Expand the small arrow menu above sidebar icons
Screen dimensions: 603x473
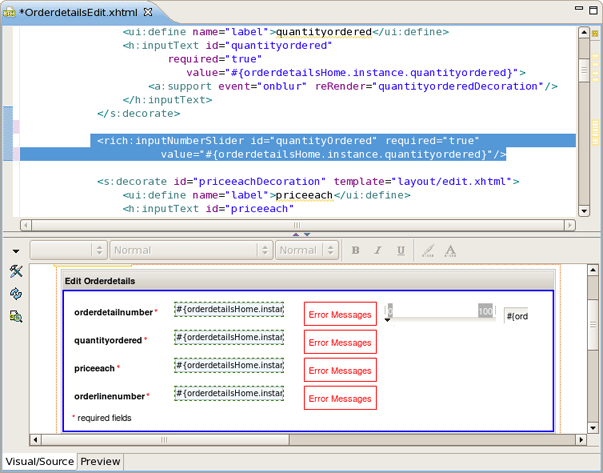pos(16,251)
